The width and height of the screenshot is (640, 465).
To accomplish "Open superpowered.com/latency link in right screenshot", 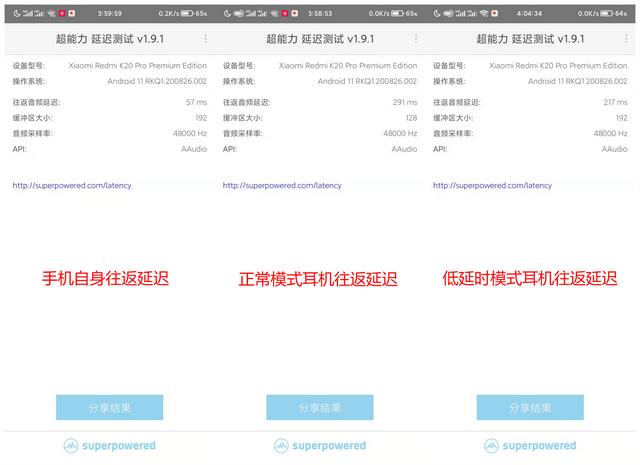I will click(x=492, y=185).
